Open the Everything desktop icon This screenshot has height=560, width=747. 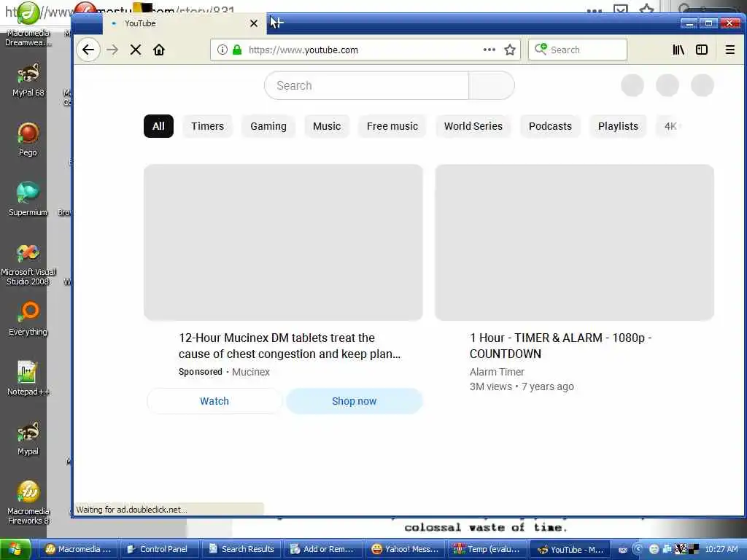pos(28,319)
